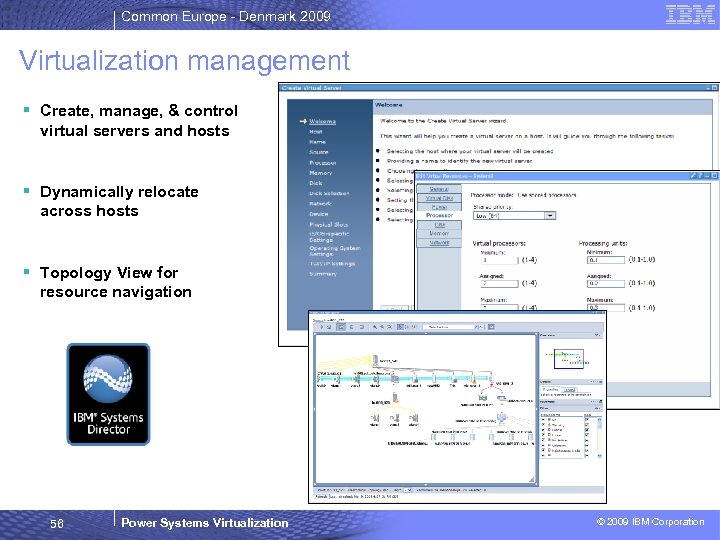Click the IBM Systems Director badge

[x=108, y=394]
